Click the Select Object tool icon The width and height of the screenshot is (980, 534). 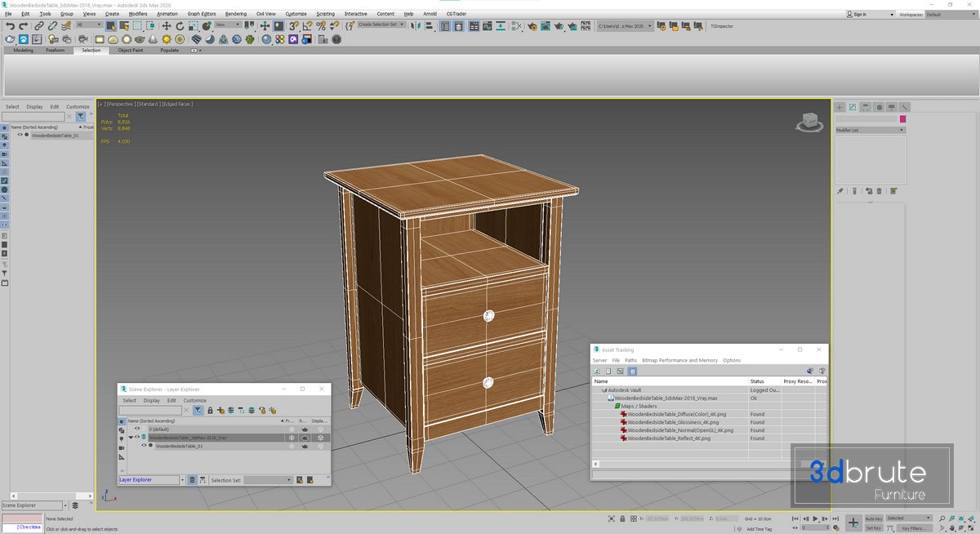pos(109,26)
